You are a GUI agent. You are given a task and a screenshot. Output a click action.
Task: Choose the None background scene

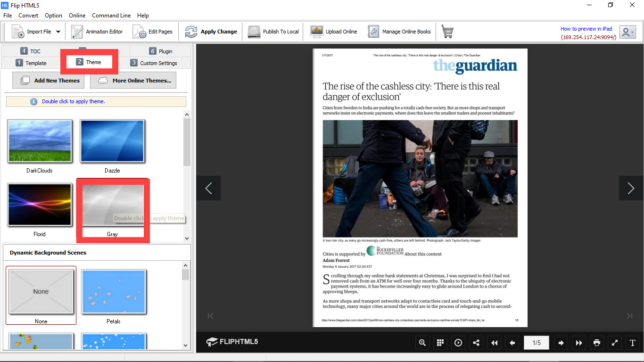(41, 291)
